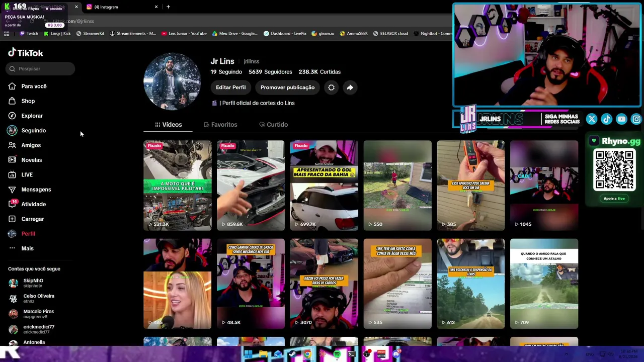Click the share profile arrow icon
Screen dimensions: 644x362
coord(350,87)
